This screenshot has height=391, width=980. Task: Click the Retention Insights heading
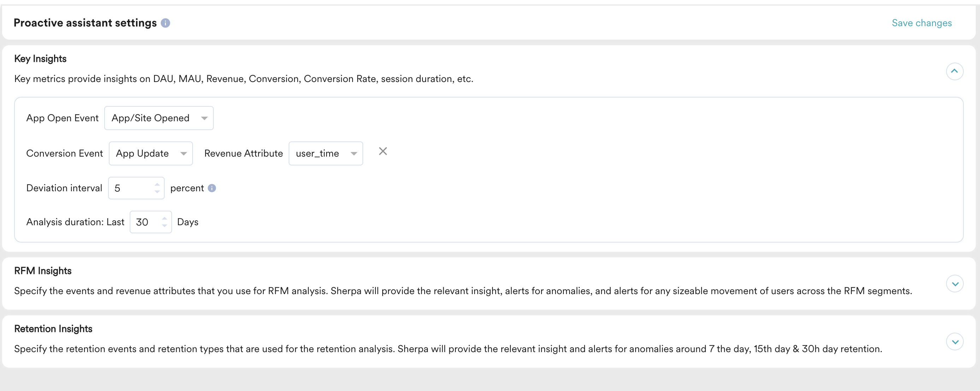(x=53, y=328)
